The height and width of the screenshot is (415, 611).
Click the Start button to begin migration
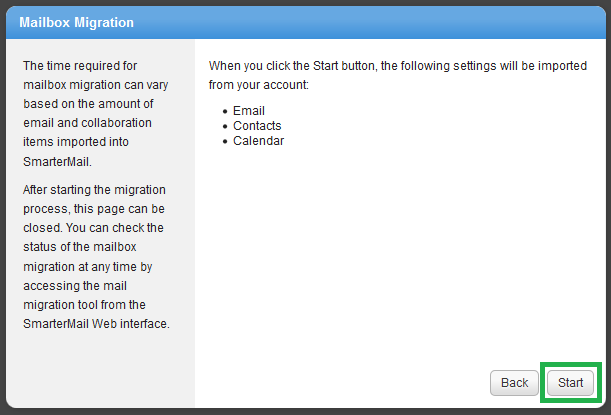(570, 383)
